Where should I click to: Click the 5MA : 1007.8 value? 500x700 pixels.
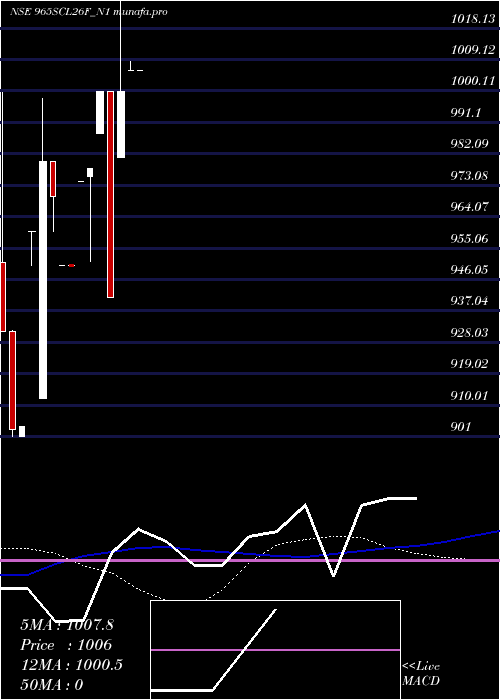click(x=67, y=625)
